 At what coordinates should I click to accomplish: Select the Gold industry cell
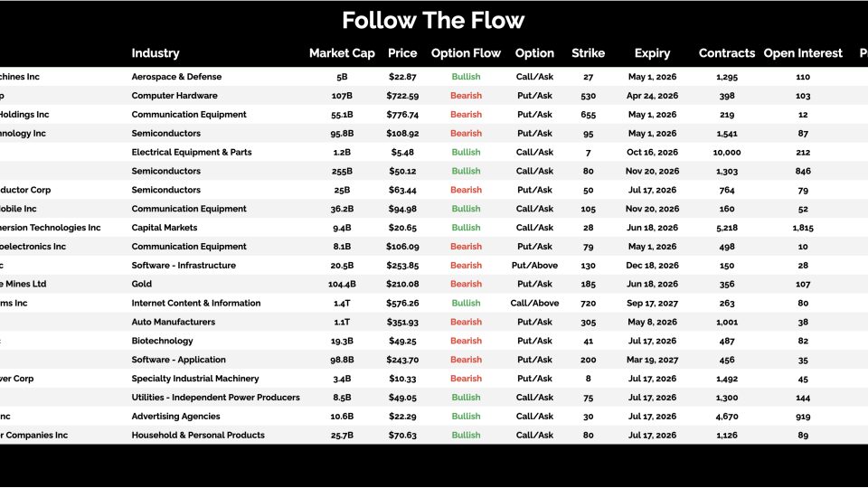point(142,285)
